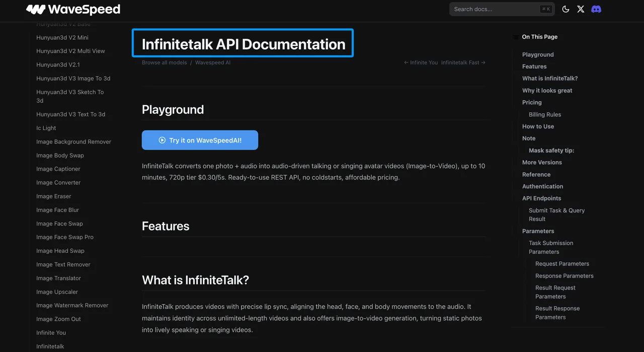Jump to Result Response Parameters anchor
644x352 pixels.
click(557, 313)
